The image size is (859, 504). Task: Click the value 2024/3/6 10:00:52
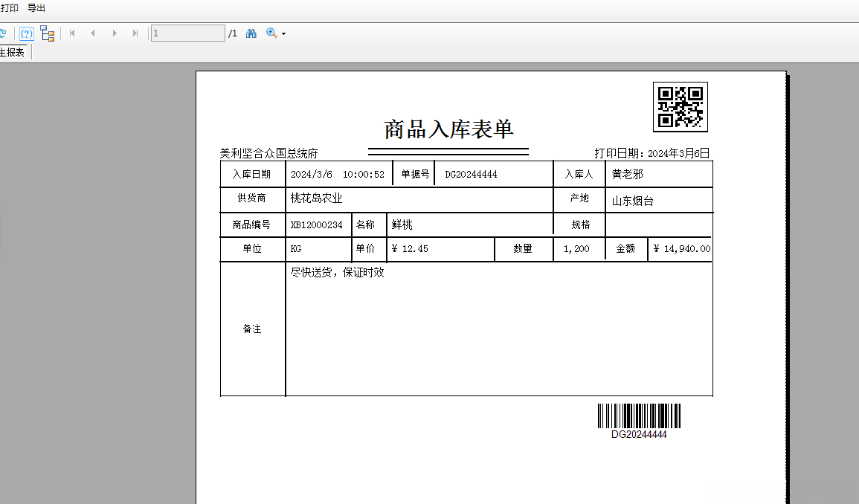338,174
